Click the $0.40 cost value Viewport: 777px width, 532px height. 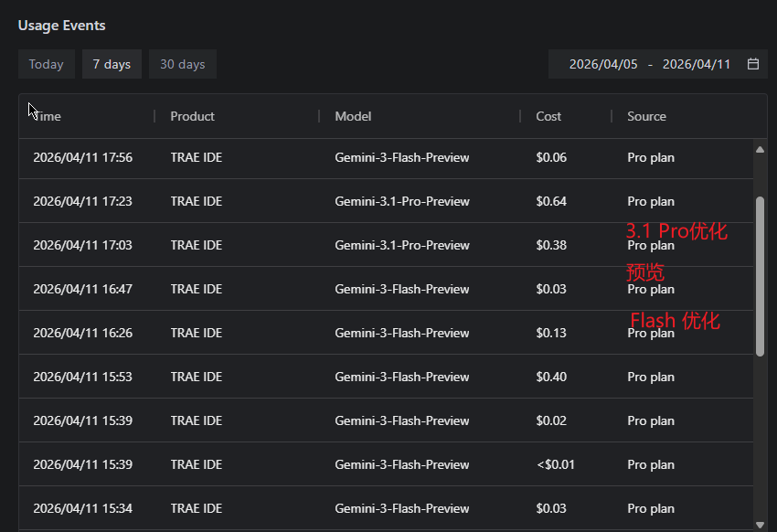point(551,377)
